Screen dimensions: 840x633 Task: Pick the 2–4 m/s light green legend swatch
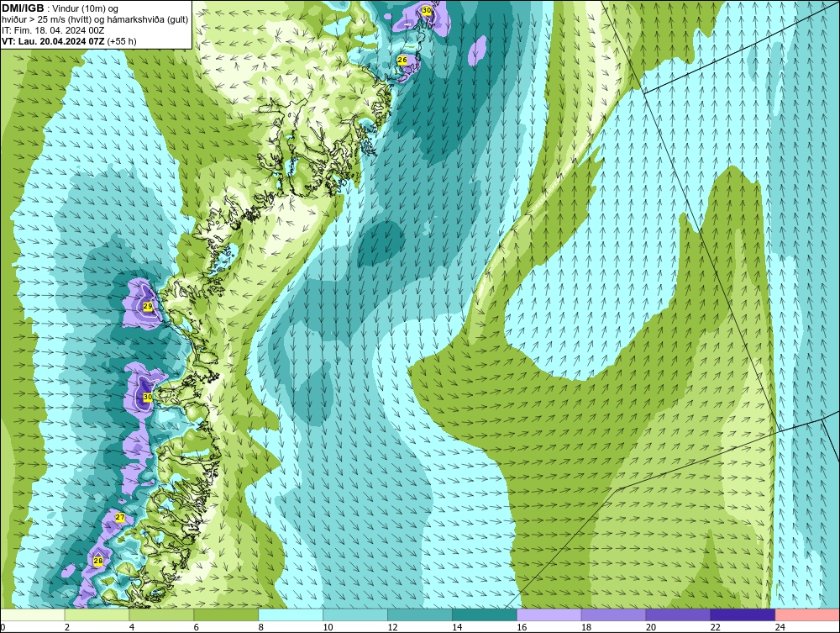click(x=97, y=615)
